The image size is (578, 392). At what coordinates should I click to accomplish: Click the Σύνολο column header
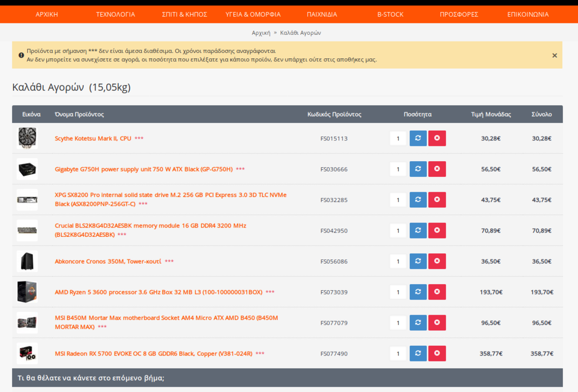coord(542,114)
